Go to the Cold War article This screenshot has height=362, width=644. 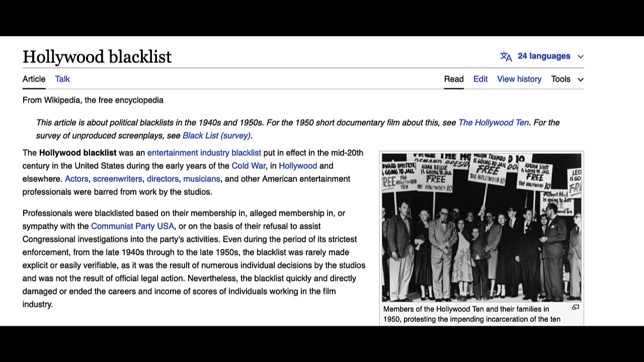click(x=249, y=166)
